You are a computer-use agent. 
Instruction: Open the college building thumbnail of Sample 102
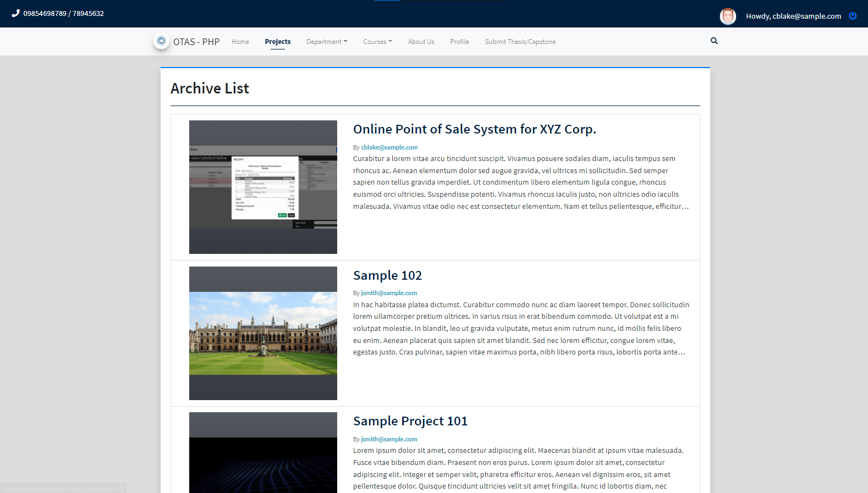pos(263,333)
